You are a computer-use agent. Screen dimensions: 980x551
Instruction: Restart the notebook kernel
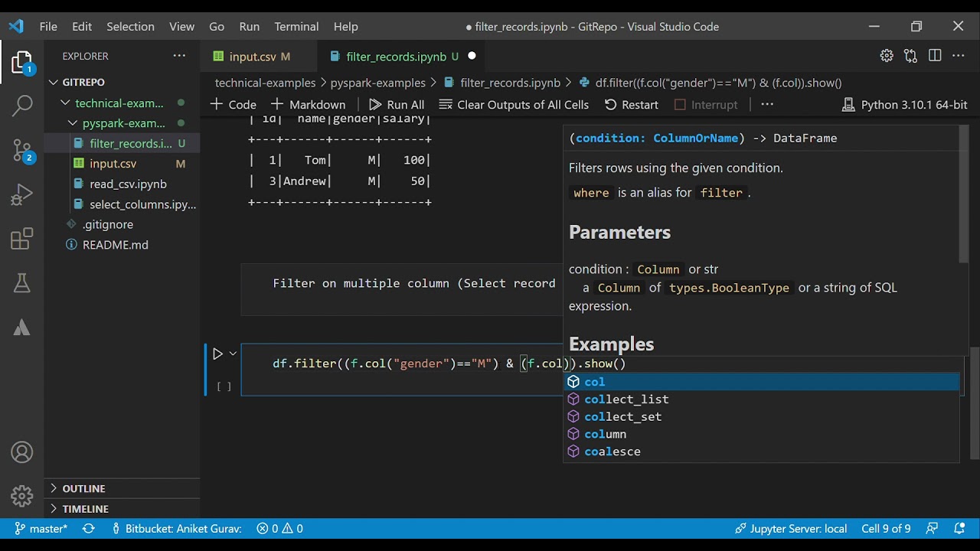click(631, 104)
